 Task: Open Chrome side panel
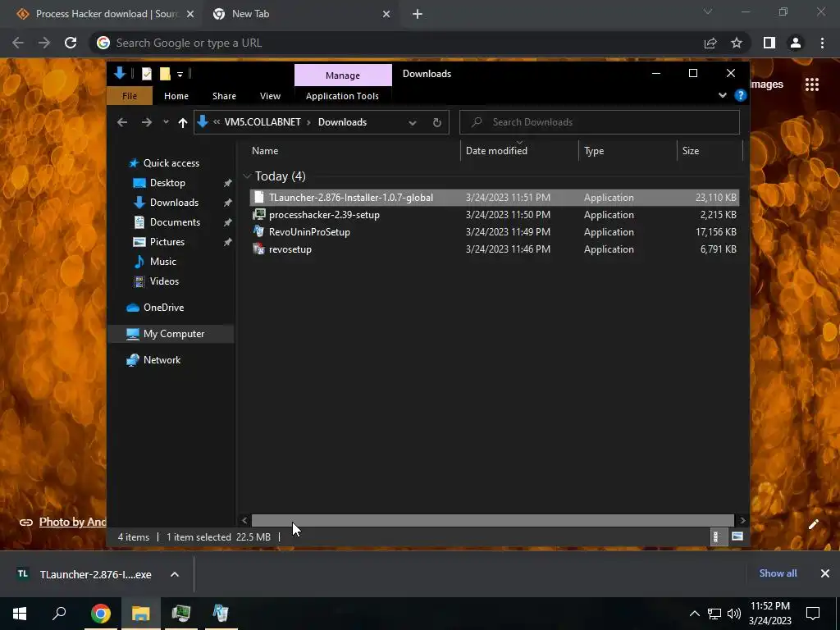[769, 43]
